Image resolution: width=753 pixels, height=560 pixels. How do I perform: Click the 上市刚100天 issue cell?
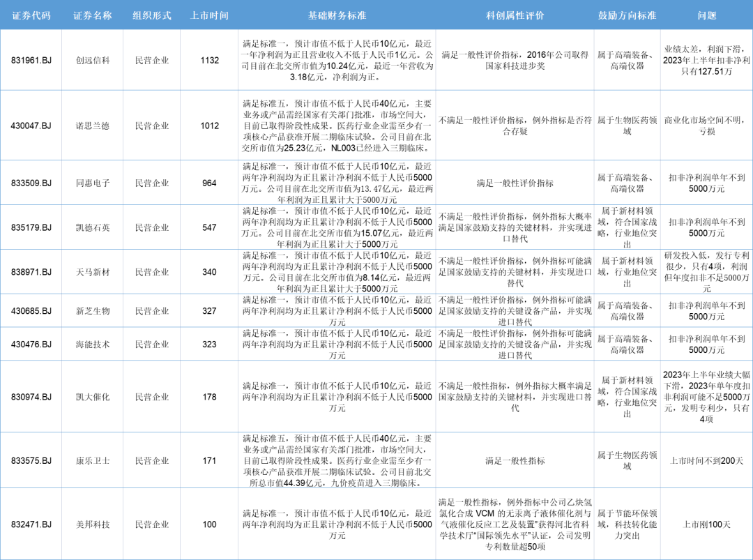(706, 524)
